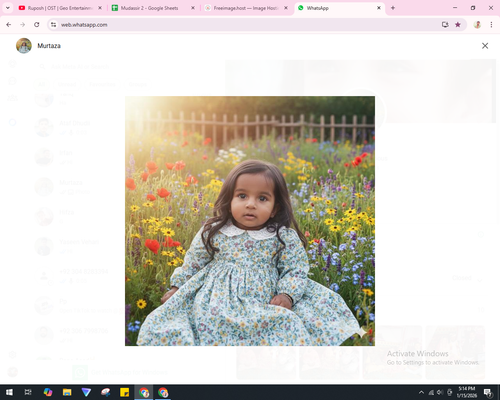Open the Windows notification center

coord(488,392)
